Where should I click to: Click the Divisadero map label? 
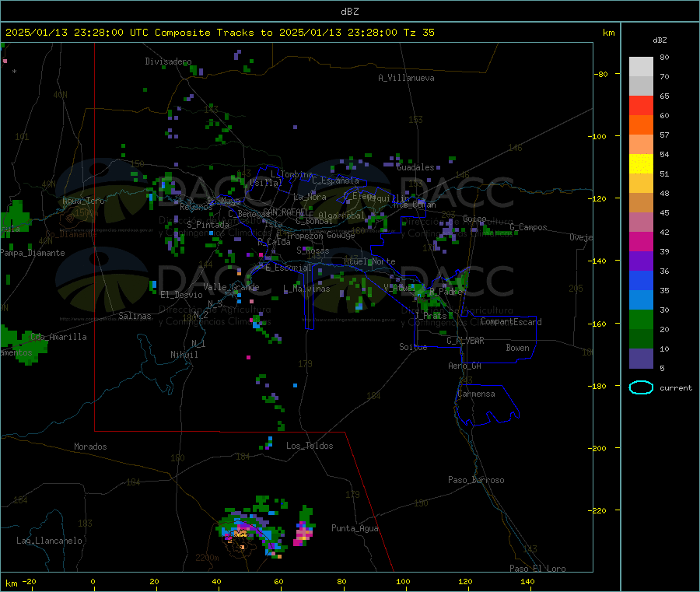pos(168,61)
